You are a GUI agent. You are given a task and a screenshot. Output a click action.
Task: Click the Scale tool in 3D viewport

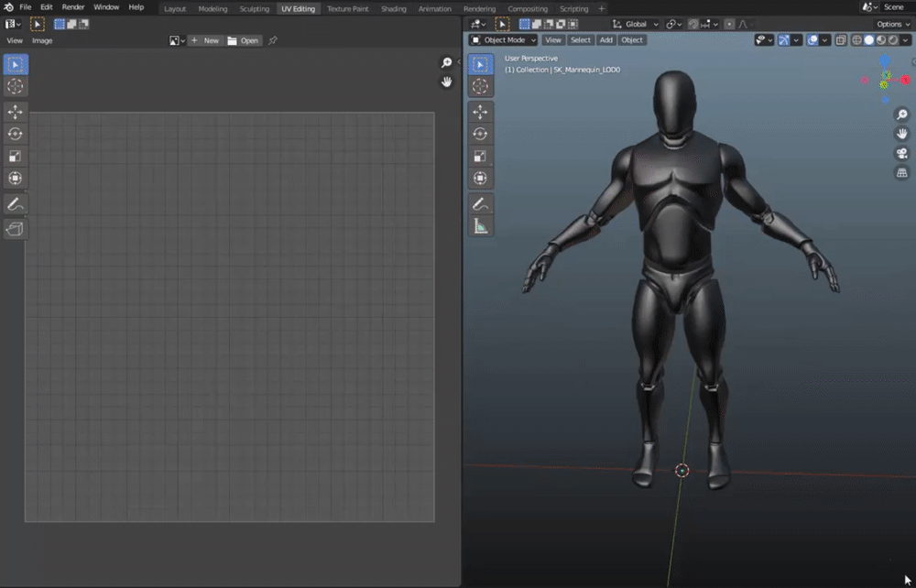(481, 156)
